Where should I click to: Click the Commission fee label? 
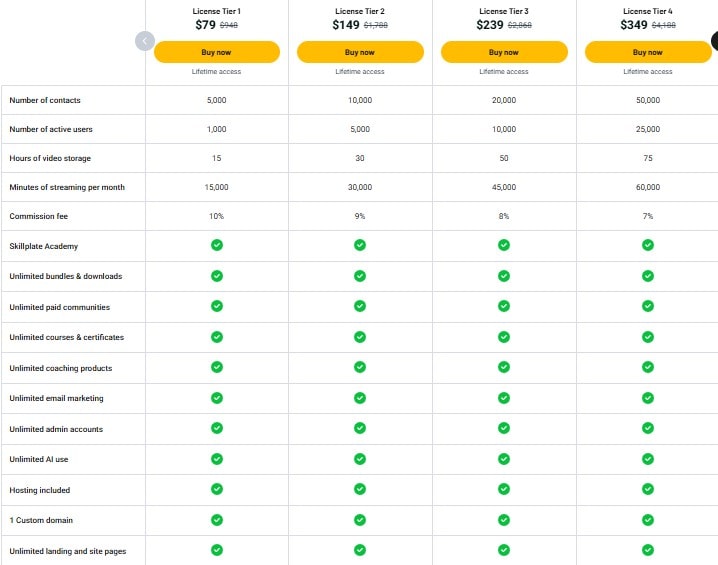tap(38, 216)
